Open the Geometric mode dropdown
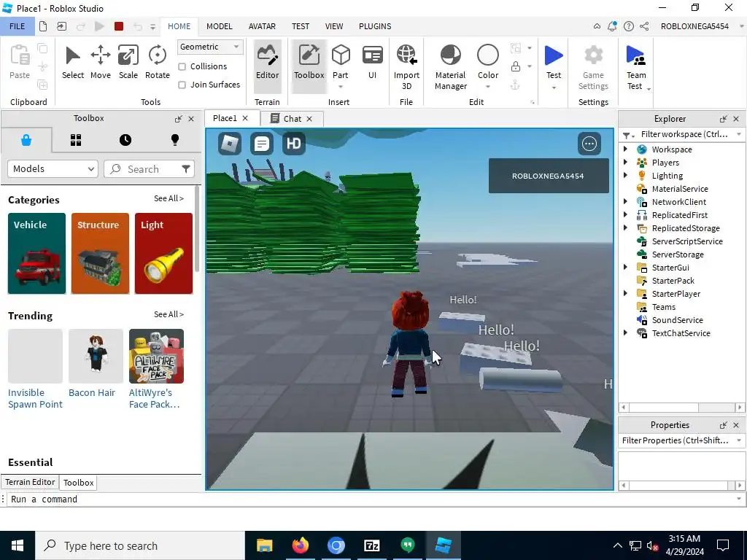Image resolution: width=747 pixels, height=560 pixels. tap(210, 47)
